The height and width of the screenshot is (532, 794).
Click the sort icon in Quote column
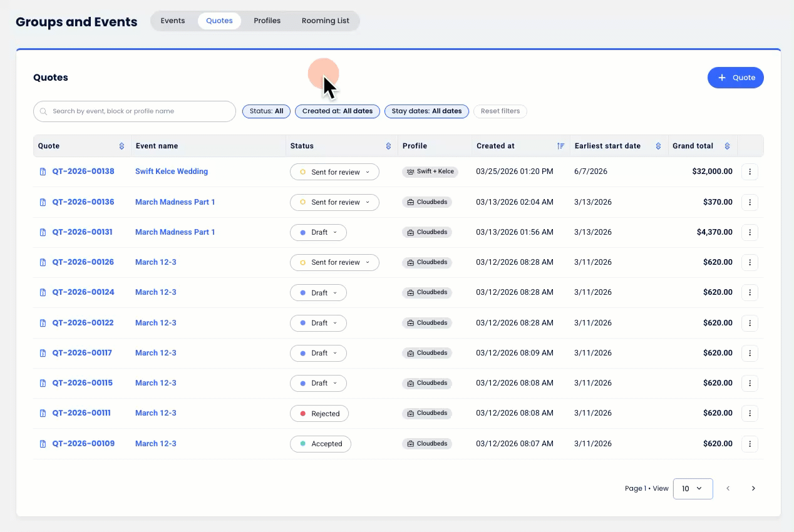tap(121, 146)
